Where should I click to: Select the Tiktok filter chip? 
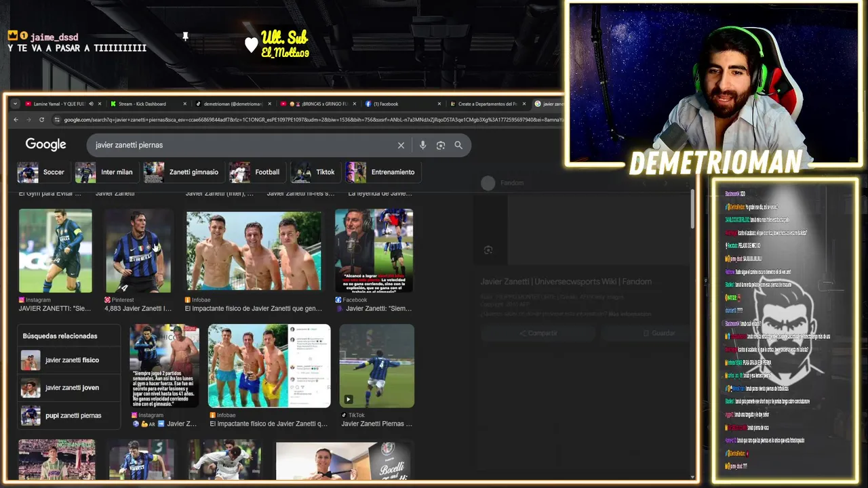click(x=315, y=172)
